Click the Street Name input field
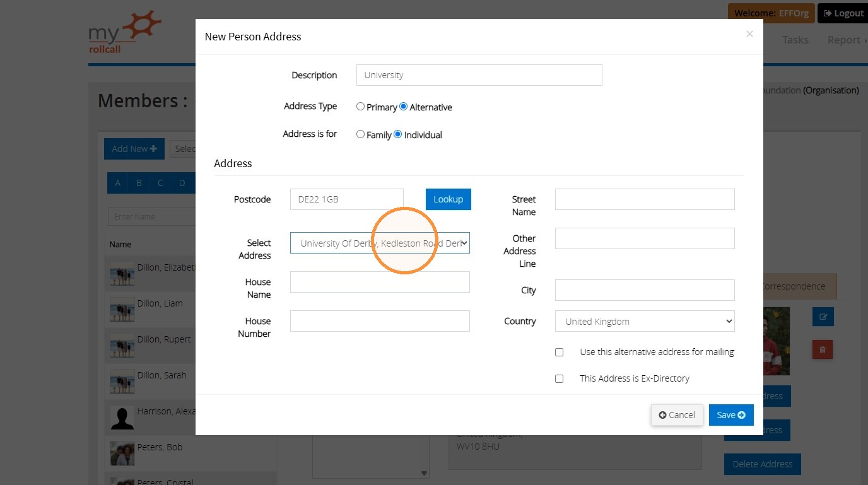Screen dimensions: 868x485 (x=645, y=199)
